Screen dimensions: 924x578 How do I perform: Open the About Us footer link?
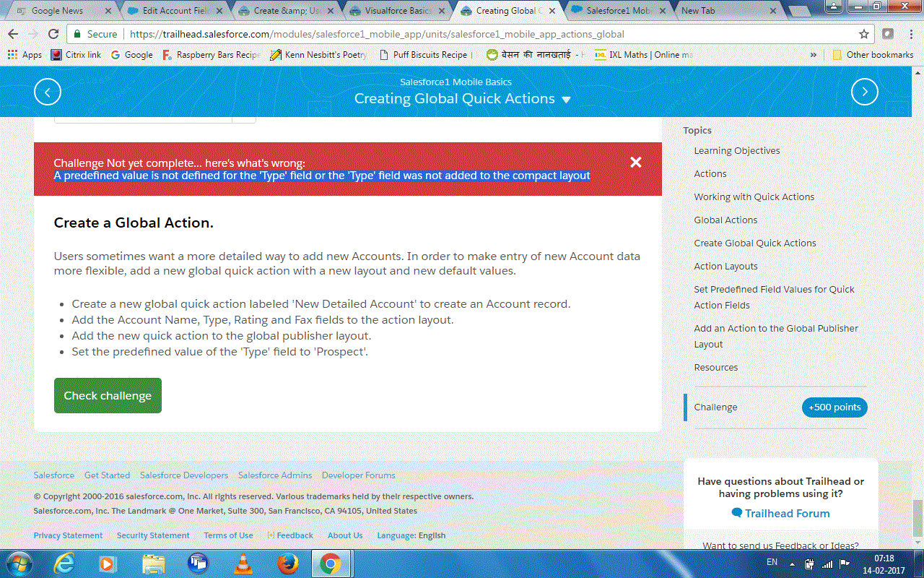point(345,535)
